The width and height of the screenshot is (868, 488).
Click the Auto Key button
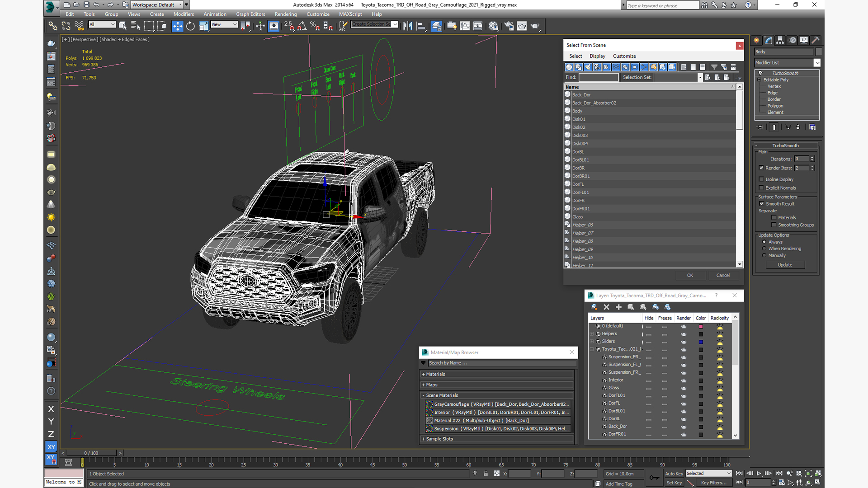(674, 474)
